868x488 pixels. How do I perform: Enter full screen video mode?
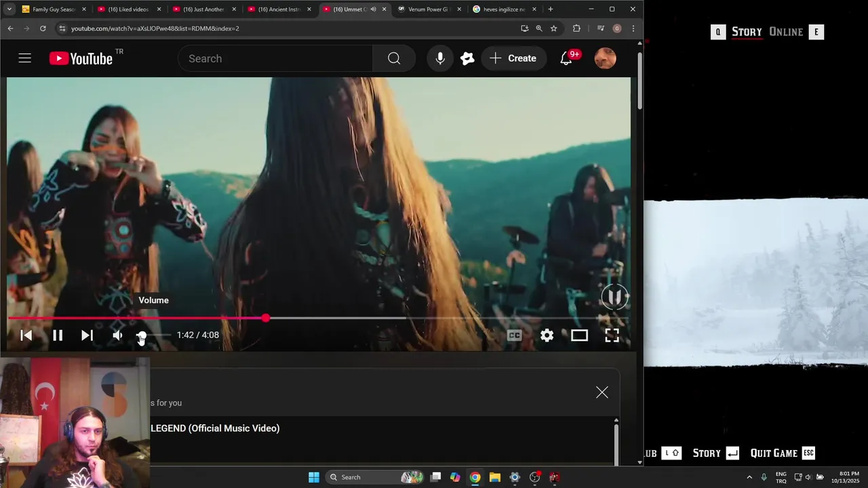click(612, 335)
